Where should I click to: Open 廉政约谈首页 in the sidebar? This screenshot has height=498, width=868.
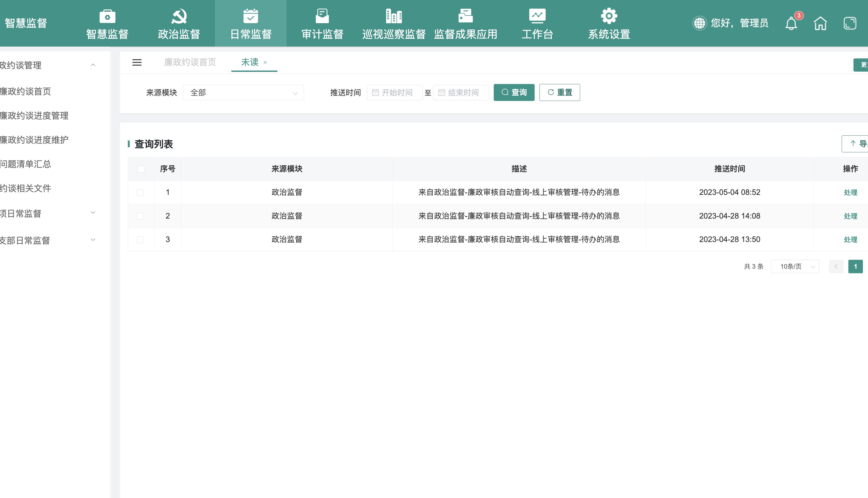pyautogui.click(x=25, y=91)
